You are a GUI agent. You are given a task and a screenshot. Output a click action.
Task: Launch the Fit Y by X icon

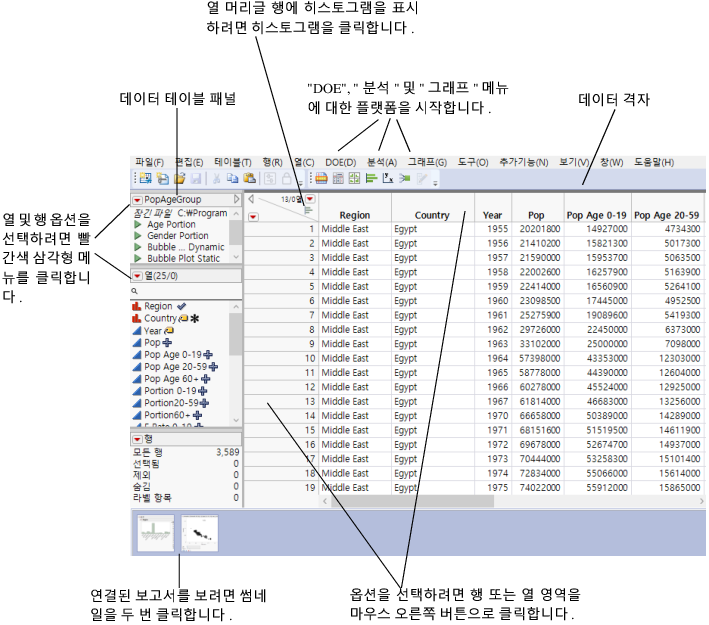388,179
